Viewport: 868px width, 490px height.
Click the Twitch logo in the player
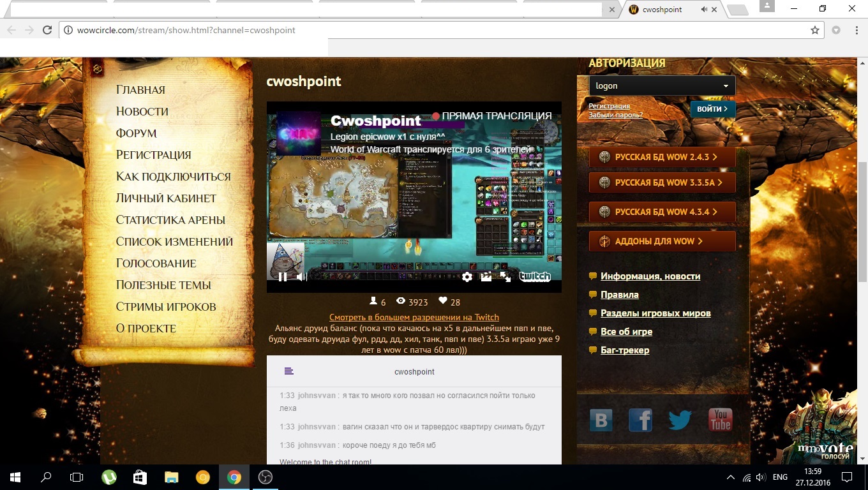pos(535,277)
